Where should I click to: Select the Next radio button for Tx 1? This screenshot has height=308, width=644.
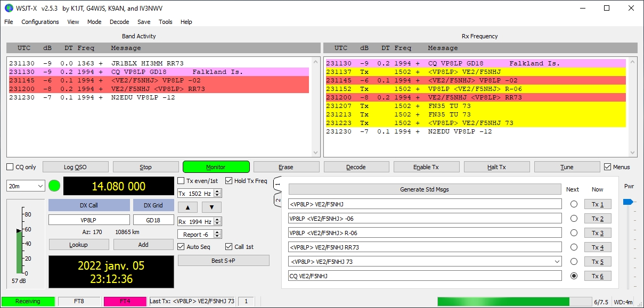[574, 204]
